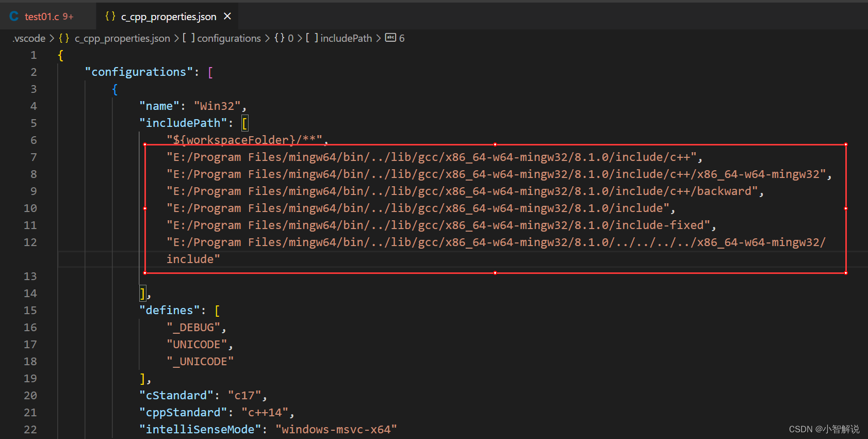Click the "c++14" value

coord(265,413)
